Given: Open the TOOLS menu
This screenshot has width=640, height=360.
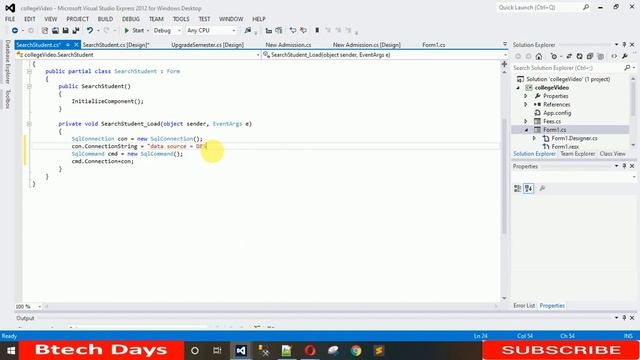Looking at the screenshot, I should point(181,19).
